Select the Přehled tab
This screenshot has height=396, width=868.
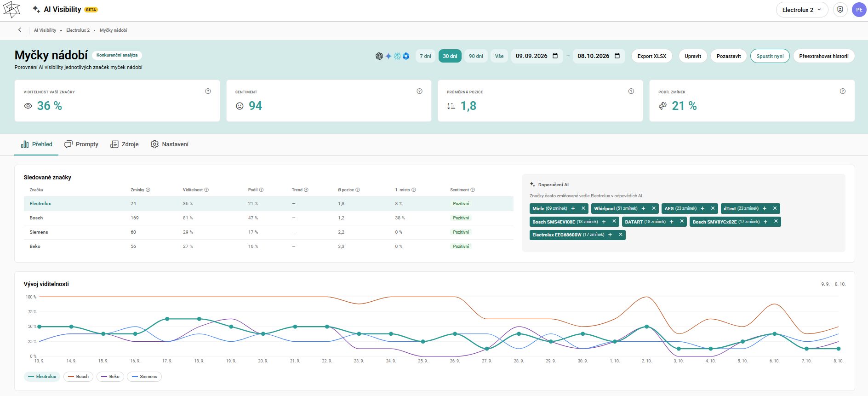36,144
